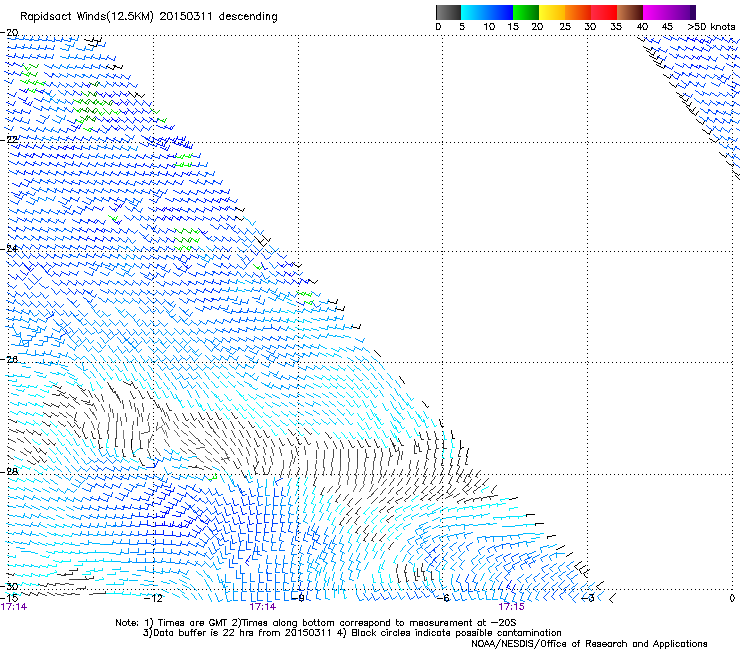Click the cyan 5-10 knots legend segment
This screenshot has width=740, height=650.
(474, 12)
